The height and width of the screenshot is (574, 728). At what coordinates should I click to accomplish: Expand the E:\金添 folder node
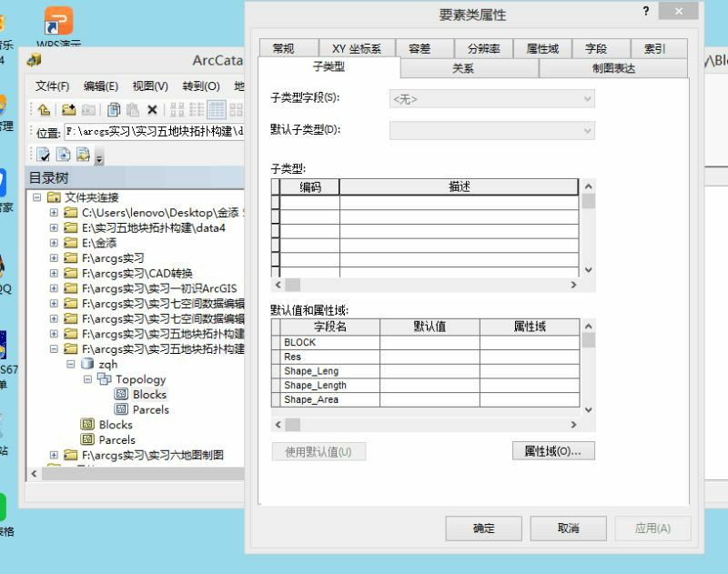point(54,243)
